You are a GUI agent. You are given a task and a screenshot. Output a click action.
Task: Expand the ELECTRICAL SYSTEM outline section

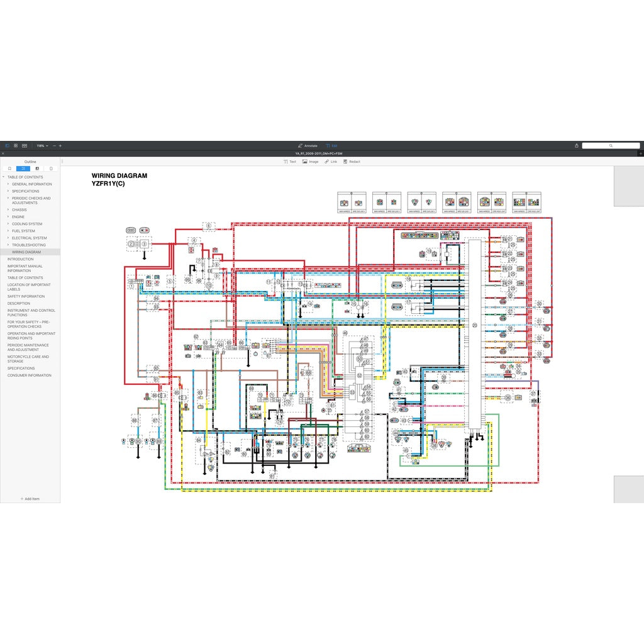tap(8, 238)
